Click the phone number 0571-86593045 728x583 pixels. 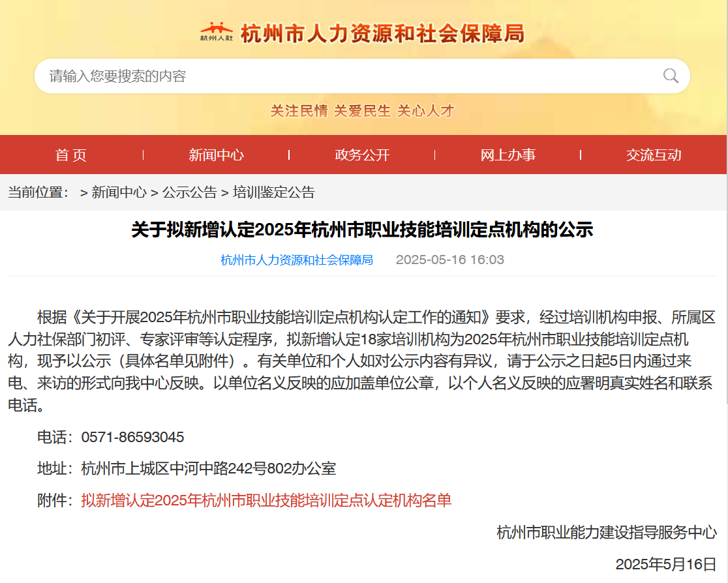[132, 437]
